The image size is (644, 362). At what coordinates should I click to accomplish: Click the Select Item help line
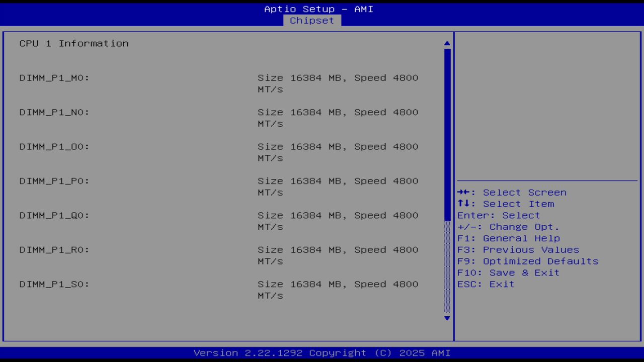pyautogui.click(x=506, y=204)
